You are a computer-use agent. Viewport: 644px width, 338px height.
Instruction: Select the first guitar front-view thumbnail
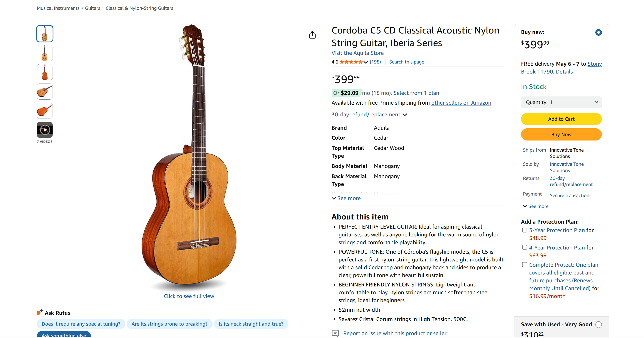(x=45, y=34)
